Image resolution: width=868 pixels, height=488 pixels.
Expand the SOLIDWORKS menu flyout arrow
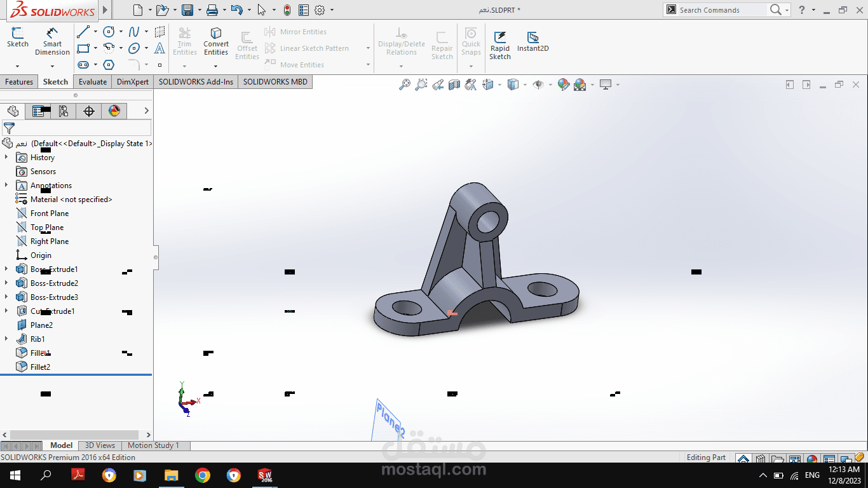[x=105, y=10]
